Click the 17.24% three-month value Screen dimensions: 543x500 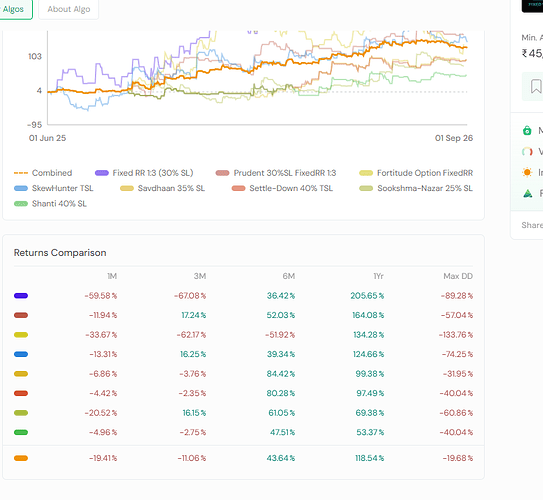pos(194,315)
